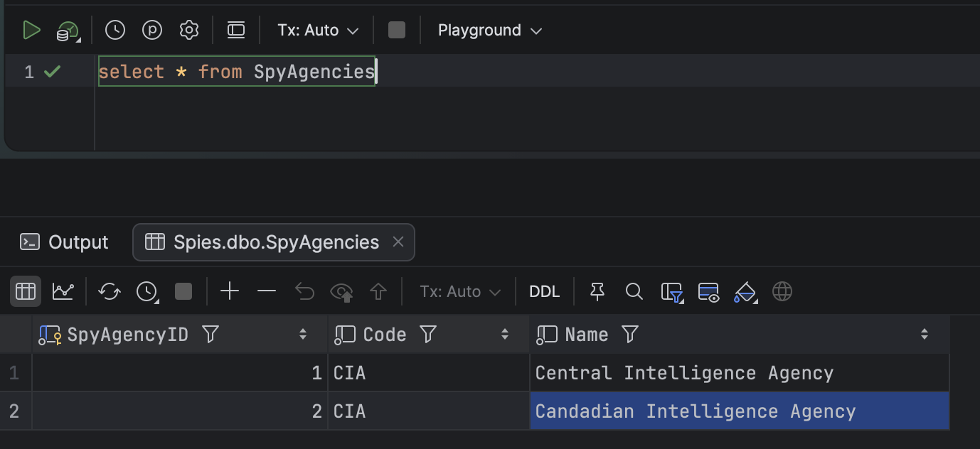The width and height of the screenshot is (980, 449).
Task: Revert changes with the undo arrow
Action: [x=304, y=291]
